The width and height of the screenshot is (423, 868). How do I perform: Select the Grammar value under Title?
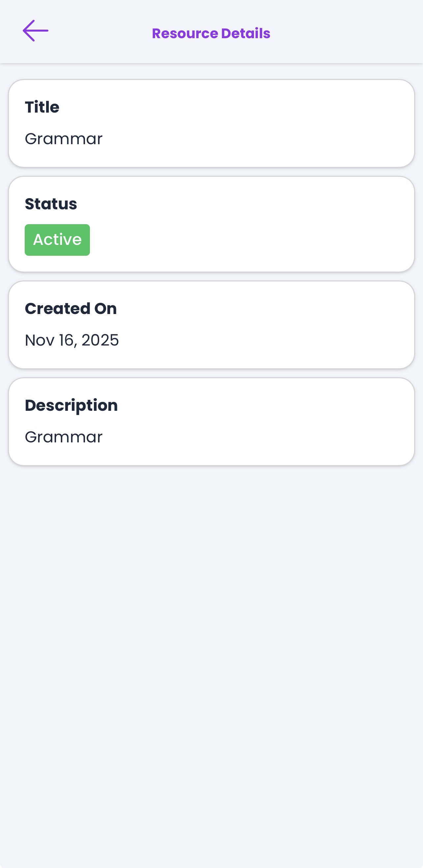coord(63,139)
